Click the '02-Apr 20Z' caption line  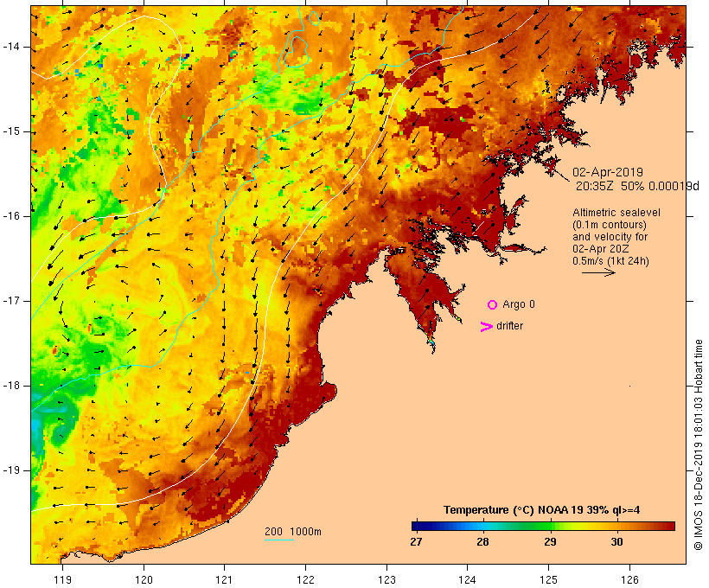point(600,249)
